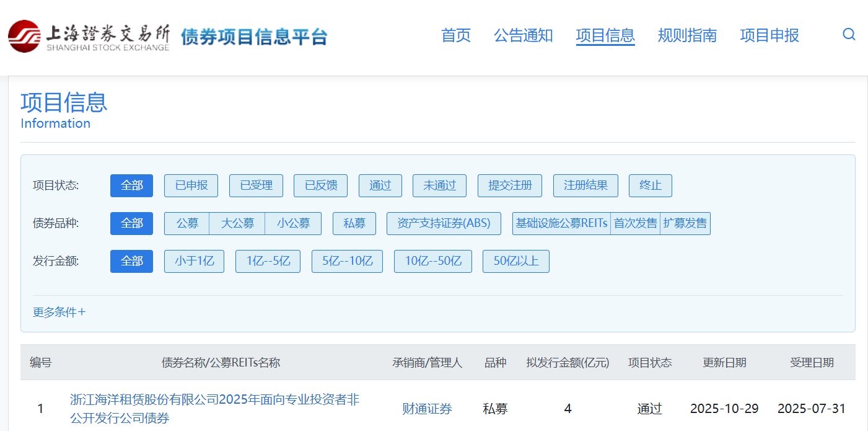
Task: Click the 更新日期 column header
Action: click(724, 363)
